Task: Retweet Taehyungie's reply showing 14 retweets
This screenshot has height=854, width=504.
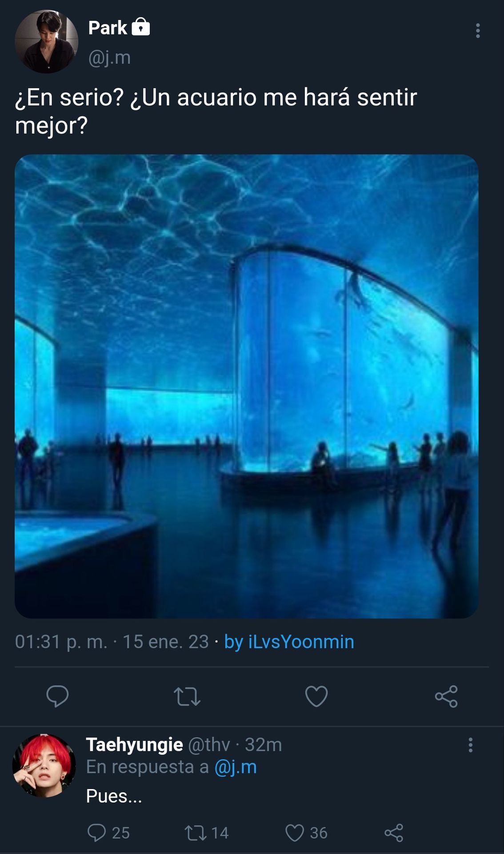Action: (206, 833)
